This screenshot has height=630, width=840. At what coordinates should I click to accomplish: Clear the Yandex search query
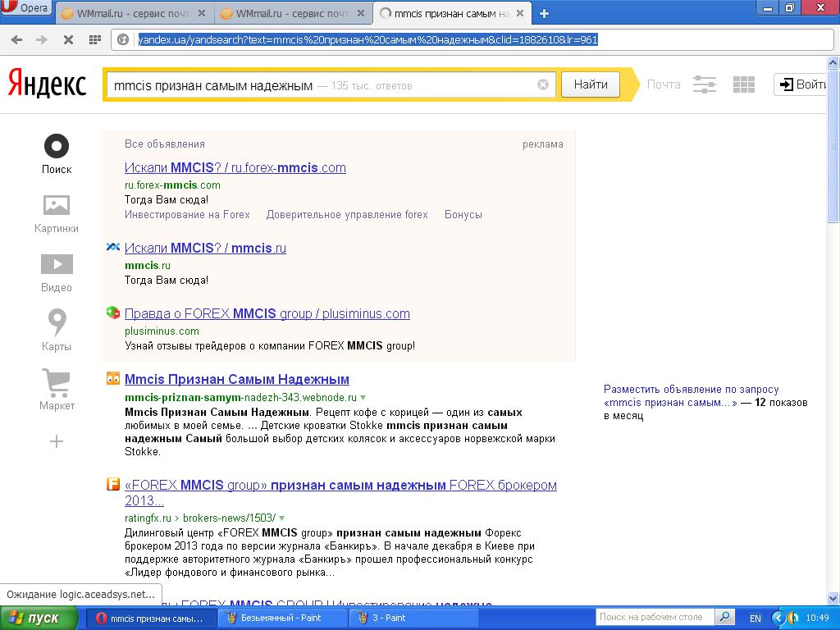(543, 84)
